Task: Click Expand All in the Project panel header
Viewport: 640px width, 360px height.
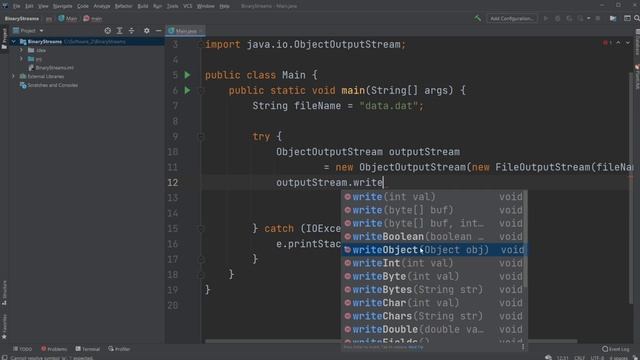Action: (120, 31)
